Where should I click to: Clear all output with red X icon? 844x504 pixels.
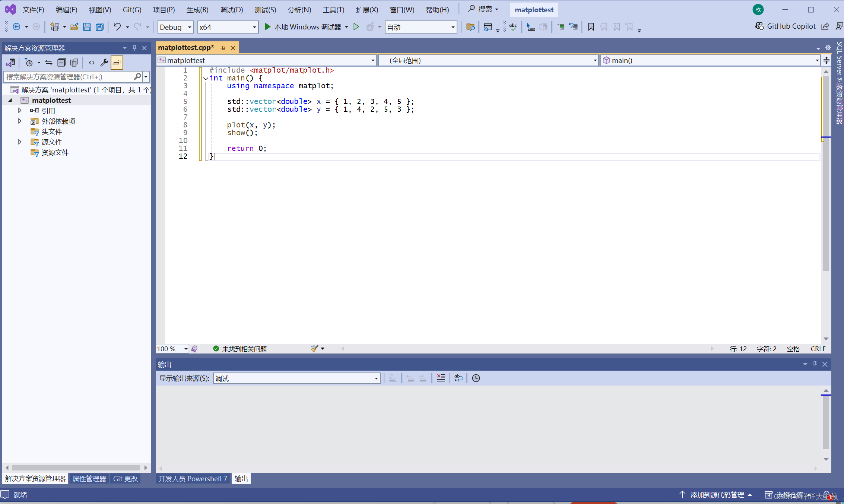(x=441, y=378)
